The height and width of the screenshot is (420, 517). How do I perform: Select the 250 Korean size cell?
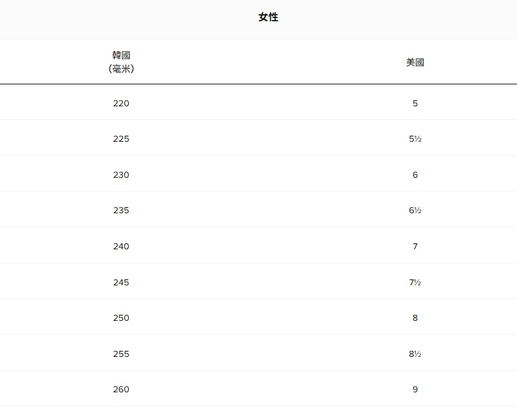tap(121, 318)
